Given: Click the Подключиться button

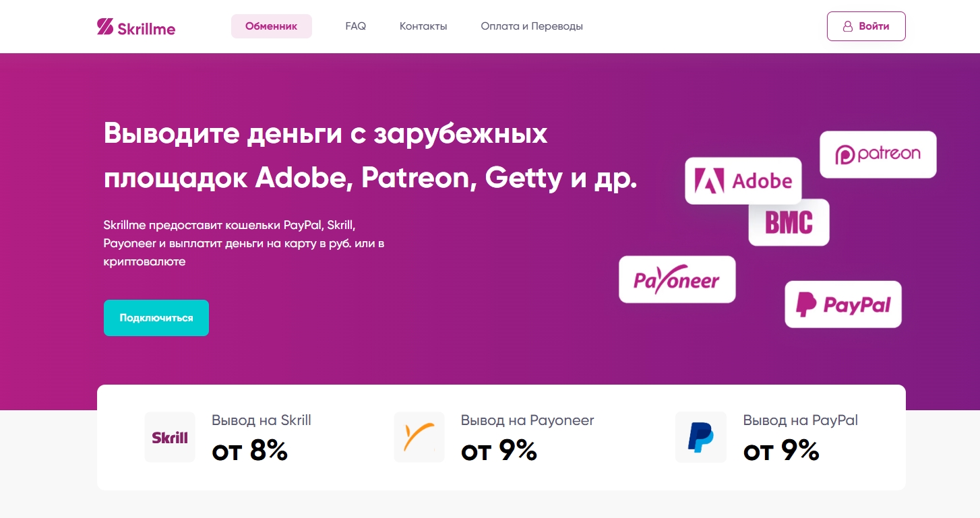Looking at the screenshot, I should [x=156, y=318].
